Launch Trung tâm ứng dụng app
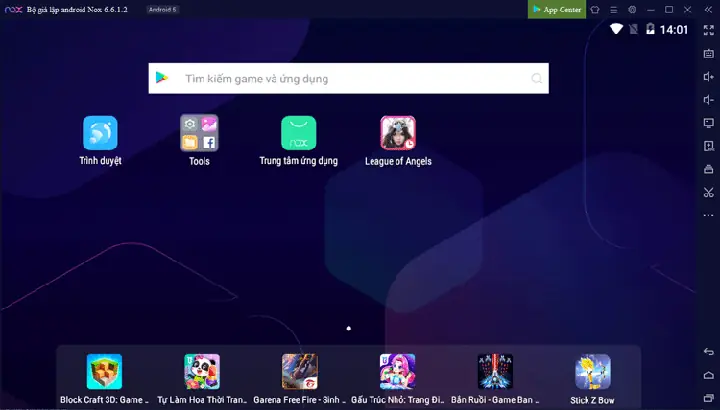 pyautogui.click(x=298, y=133)
